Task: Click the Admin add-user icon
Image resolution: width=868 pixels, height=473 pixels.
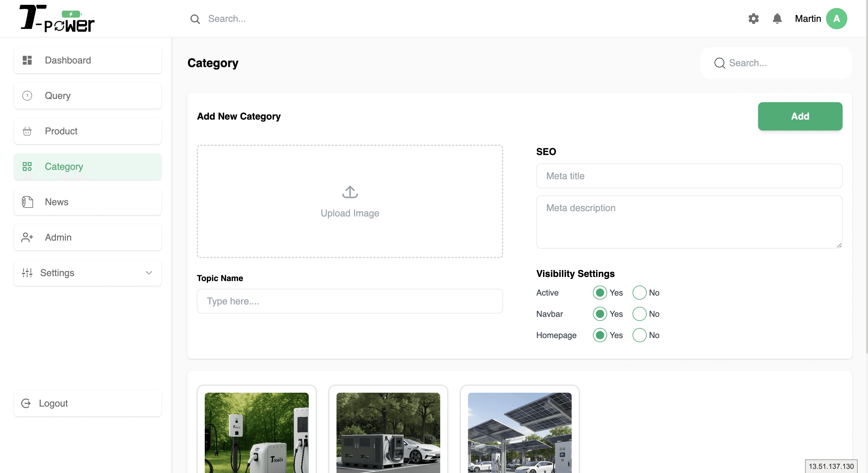Action: tap(27, 237)
